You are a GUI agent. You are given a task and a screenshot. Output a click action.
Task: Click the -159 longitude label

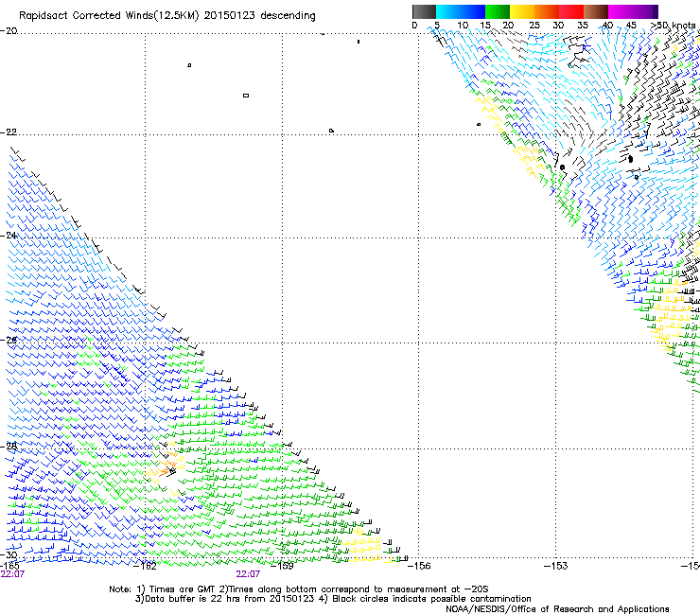[282, 566]
